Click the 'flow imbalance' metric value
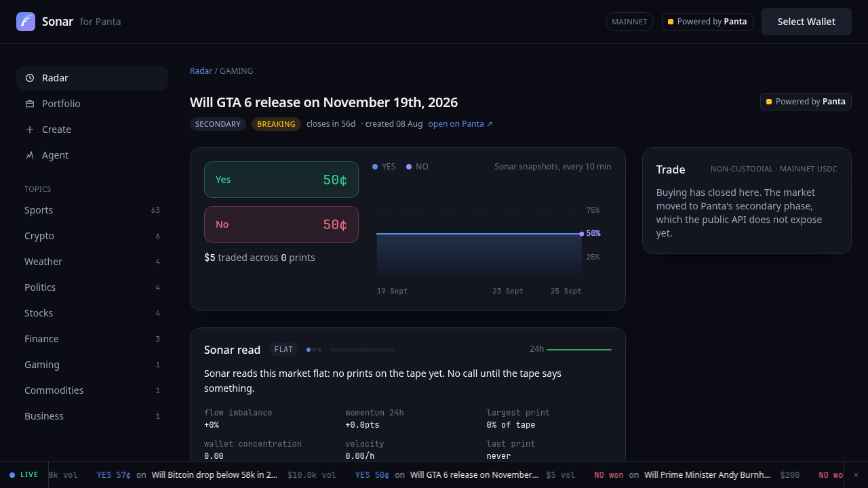 click(x=212, y=425)
